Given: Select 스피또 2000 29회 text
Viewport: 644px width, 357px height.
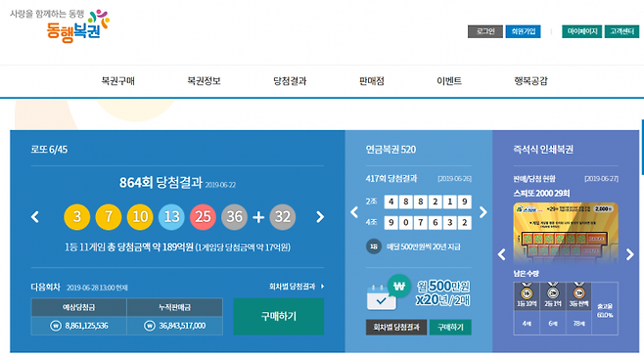Looking at the screenshot, I should (x=541, y=194).
